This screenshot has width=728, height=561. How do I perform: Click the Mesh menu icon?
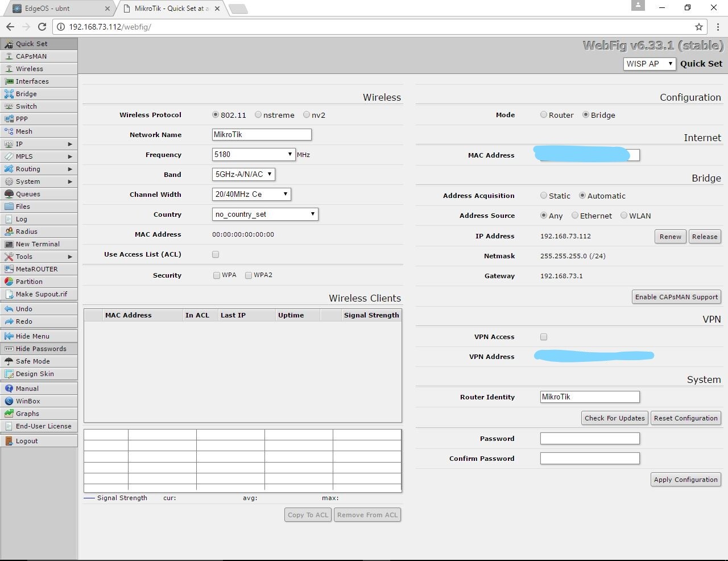pyautogui.click(x=9, y=131)
